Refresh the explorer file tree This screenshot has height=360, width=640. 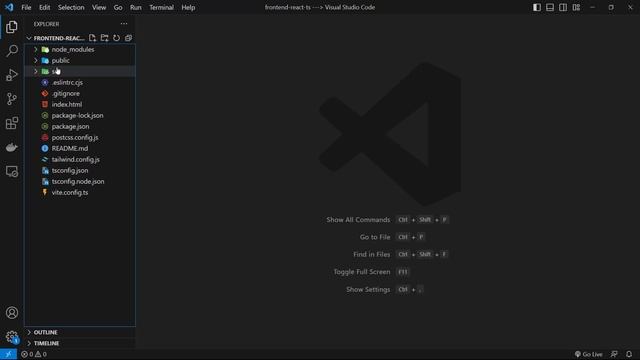click(116, 38)
